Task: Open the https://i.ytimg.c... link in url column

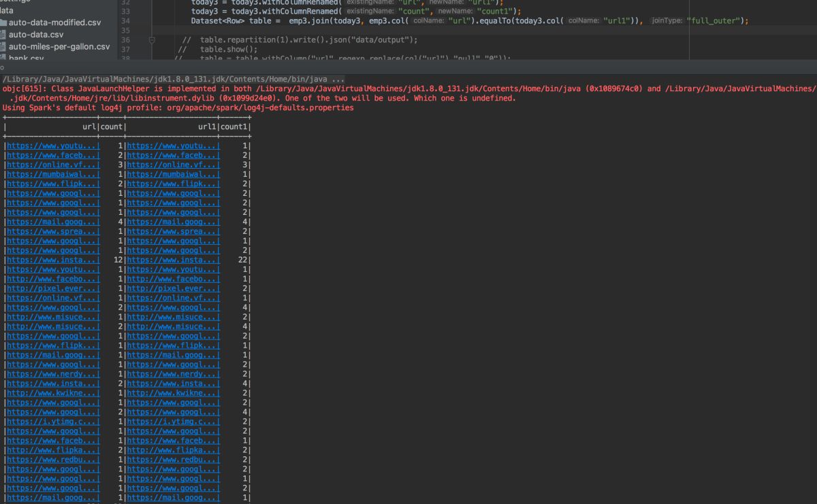Action: tap(52, 422)
